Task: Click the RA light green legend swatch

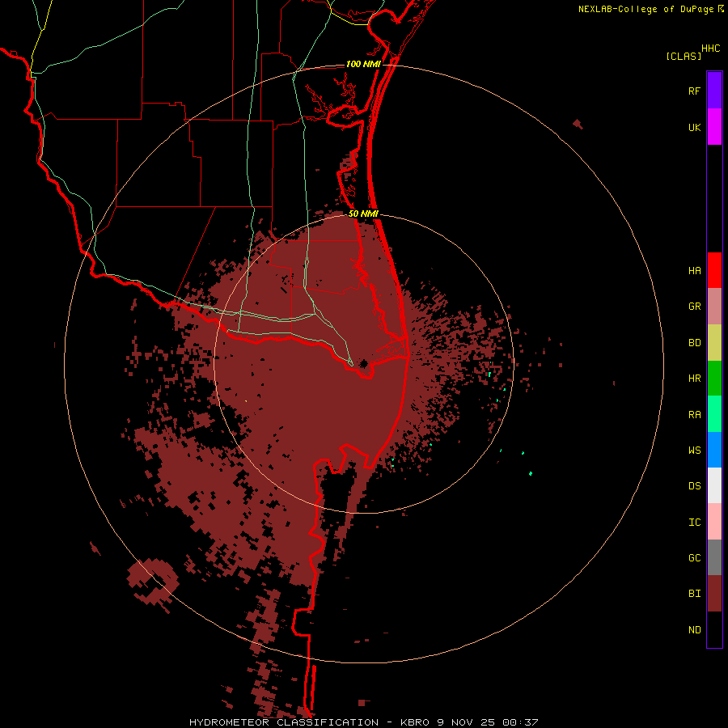Action: click(714, 414)
